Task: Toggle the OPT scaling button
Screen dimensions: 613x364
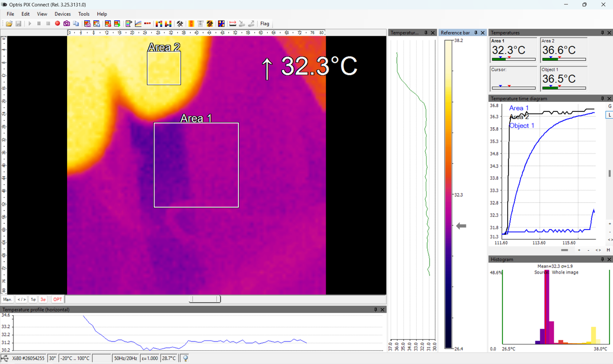Action: (57, 299)
